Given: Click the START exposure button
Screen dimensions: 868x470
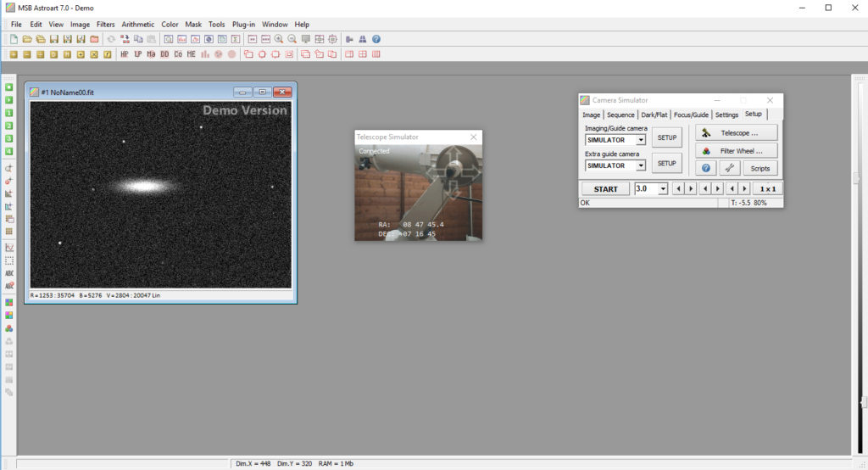Looking at the screenshot, I should click(605, 189).
